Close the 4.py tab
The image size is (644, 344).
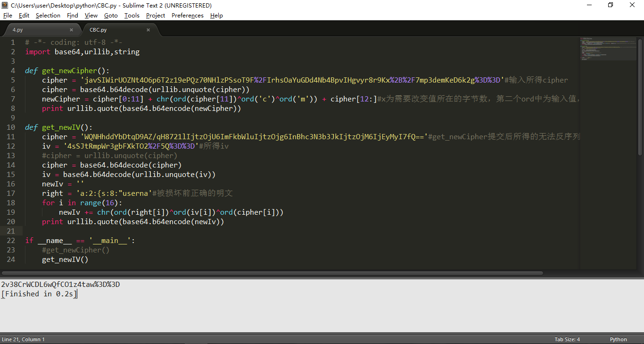tap(71, 30)
